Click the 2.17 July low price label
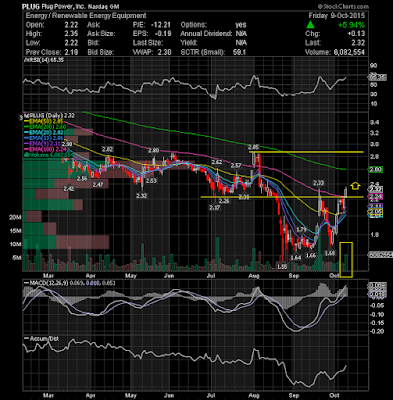 pyautogui.click(x=214, y=207)
